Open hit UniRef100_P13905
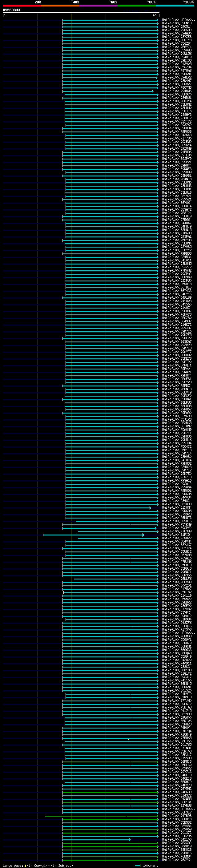The height and width of the screenshot is (868, 197). [x=177, y=64]
